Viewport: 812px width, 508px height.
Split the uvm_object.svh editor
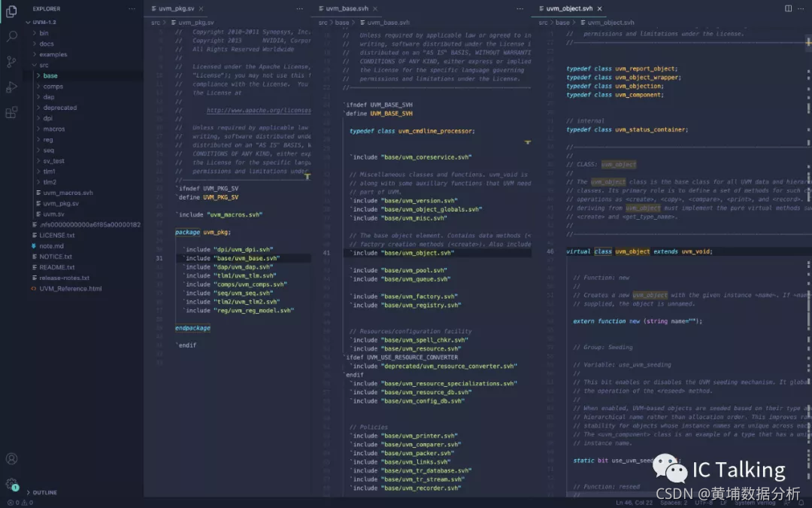(788, 8)
